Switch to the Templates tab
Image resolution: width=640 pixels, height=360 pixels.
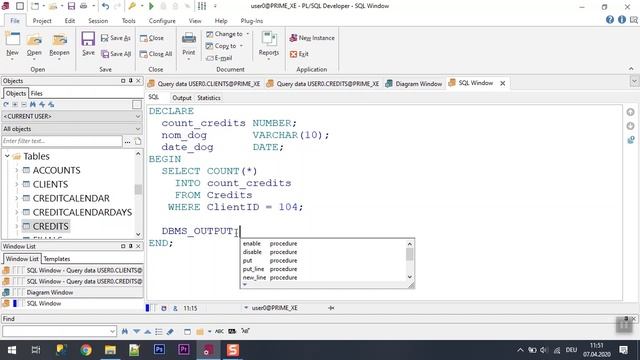(57, 259)
